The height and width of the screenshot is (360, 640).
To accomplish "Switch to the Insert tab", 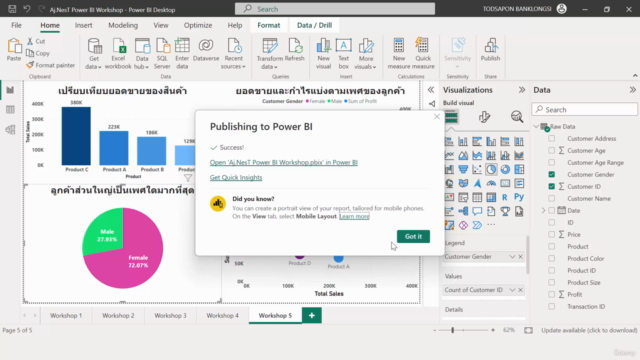I will tap(83, 25).
